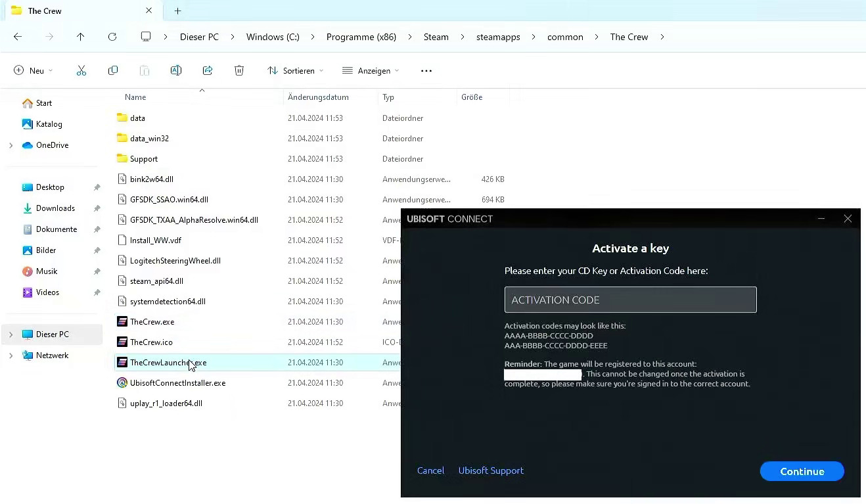Click the PC monitor icon in address bar
The image size is (866, 504).
click(146, 37)
